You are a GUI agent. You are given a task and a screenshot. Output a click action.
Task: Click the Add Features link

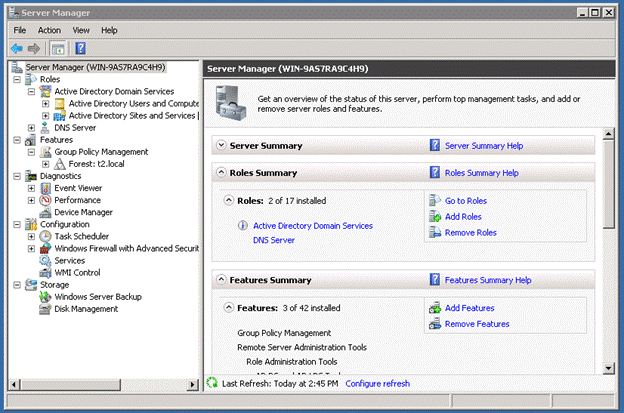point(470,308)
